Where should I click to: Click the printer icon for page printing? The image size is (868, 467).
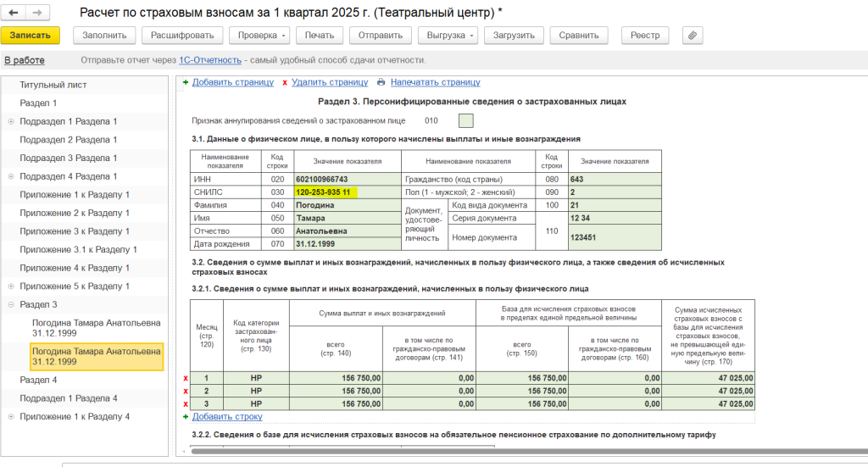coord(381,82)
